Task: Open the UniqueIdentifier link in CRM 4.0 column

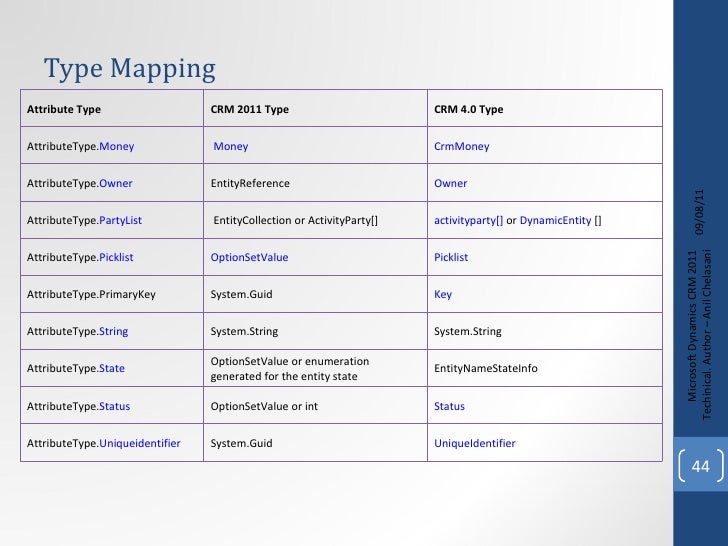Action: [x=474, y=443]
